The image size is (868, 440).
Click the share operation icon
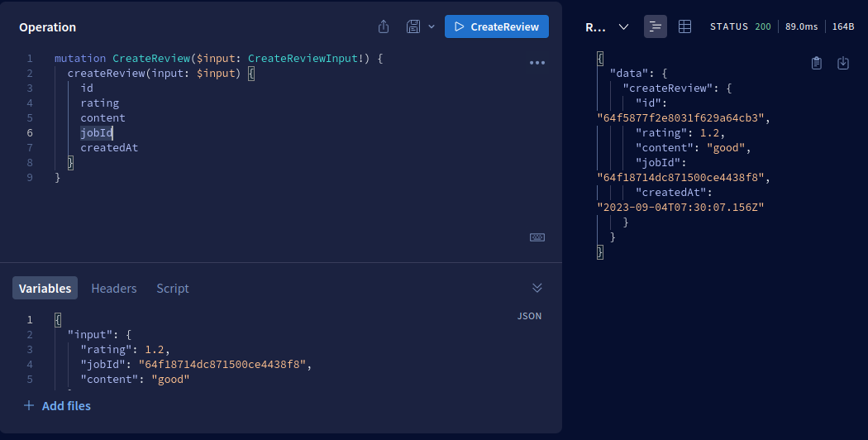point(384,26)
